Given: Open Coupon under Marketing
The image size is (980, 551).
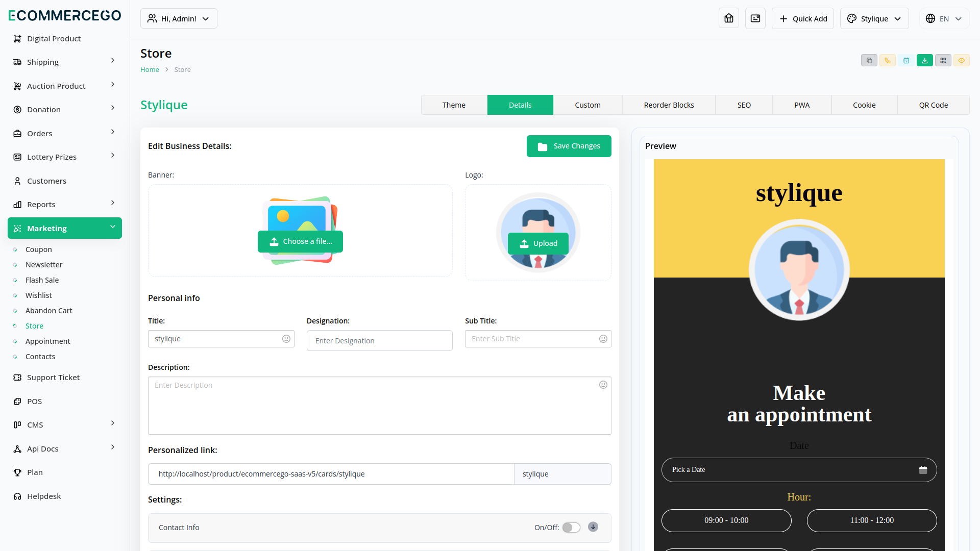Looking at the screenshot, I should [x=39, y=249].
